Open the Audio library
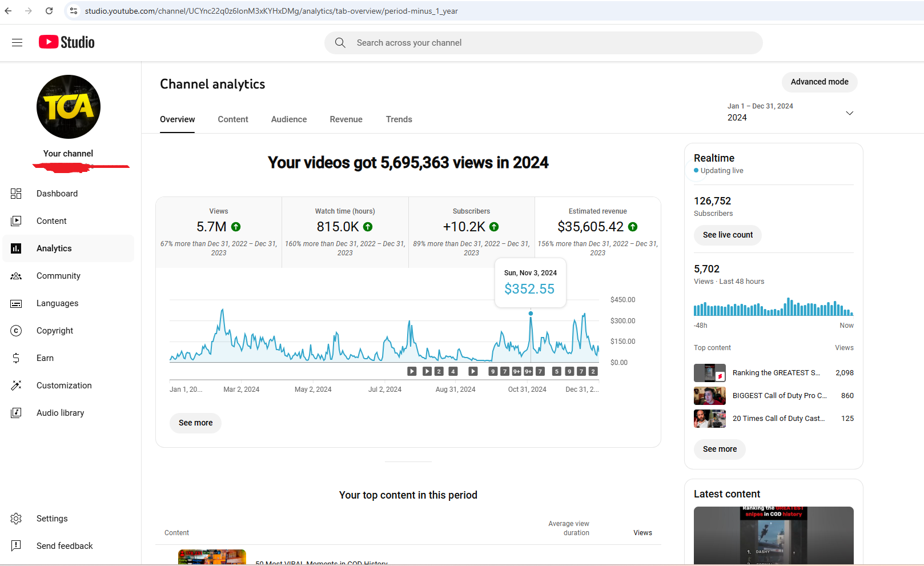This screenshot has height=566, width=924. click(60, 413)
